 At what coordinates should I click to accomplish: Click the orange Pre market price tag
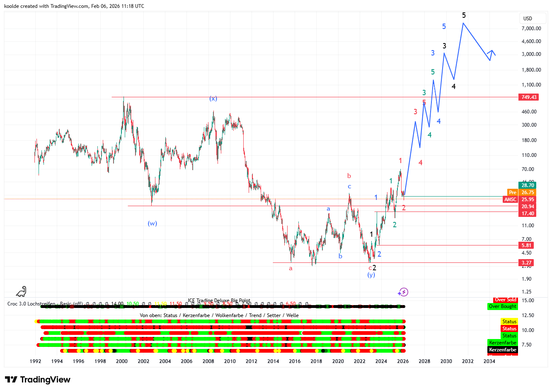click(x=513, y=192)
